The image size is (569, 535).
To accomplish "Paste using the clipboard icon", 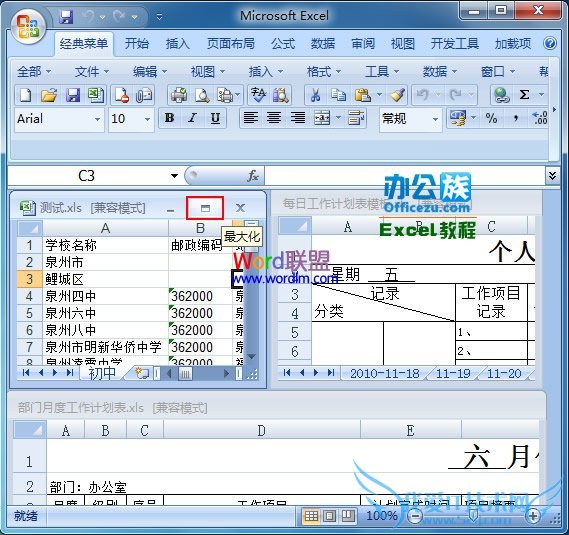I will click(362, 95).
